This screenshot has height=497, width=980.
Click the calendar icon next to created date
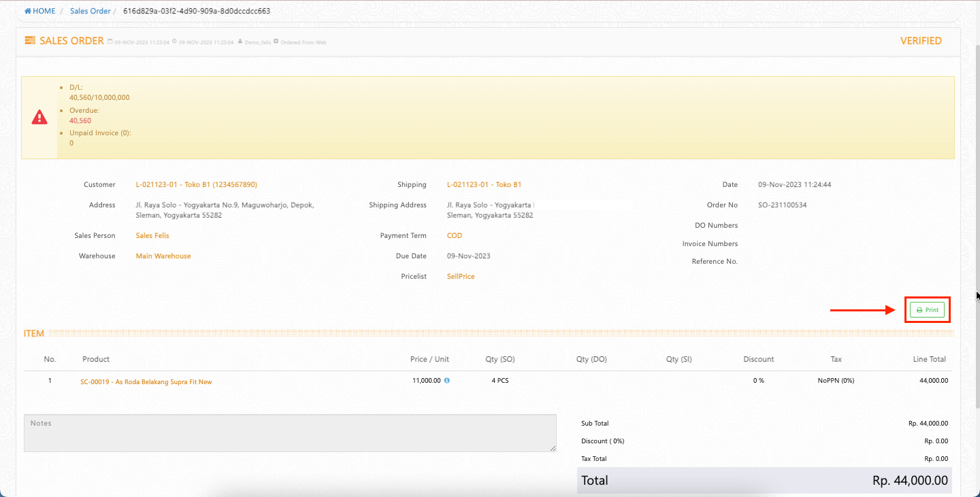110,42
